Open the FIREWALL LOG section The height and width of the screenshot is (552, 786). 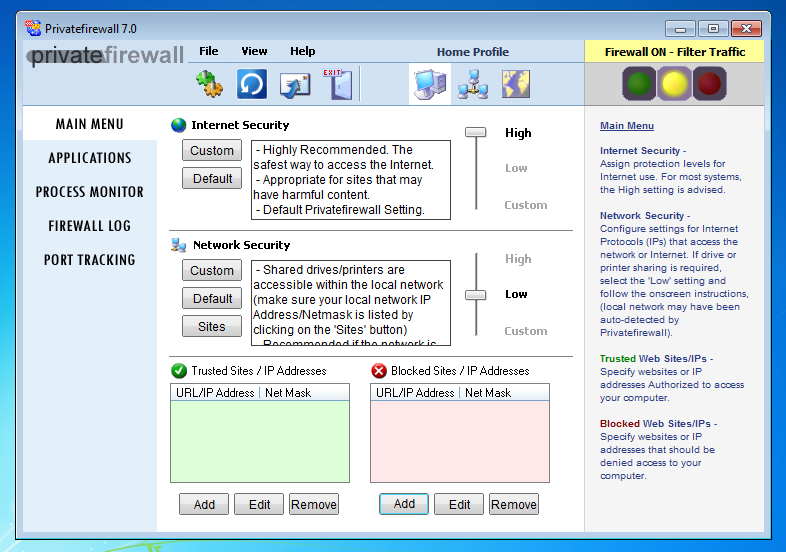point(90,226)
